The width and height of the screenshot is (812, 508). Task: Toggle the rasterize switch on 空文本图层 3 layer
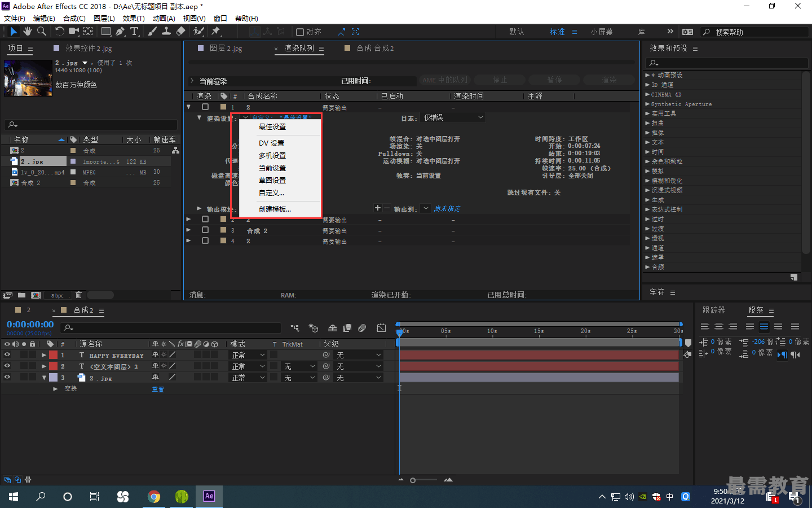tap(164, 366)
